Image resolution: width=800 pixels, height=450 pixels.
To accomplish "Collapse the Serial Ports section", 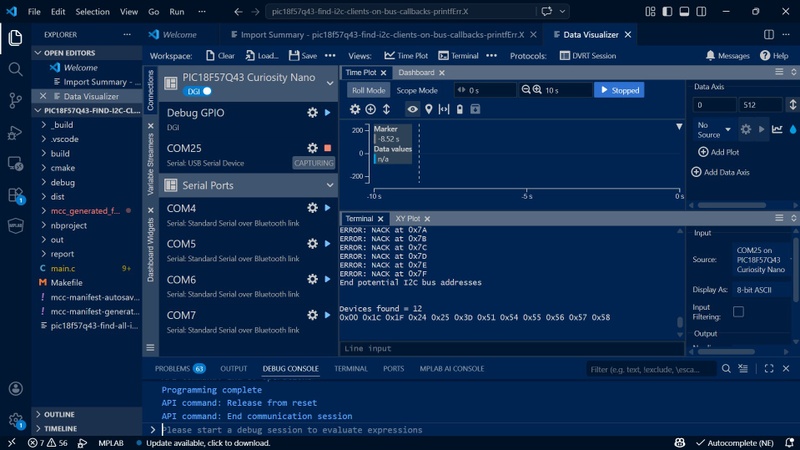I will pos(330,185).
